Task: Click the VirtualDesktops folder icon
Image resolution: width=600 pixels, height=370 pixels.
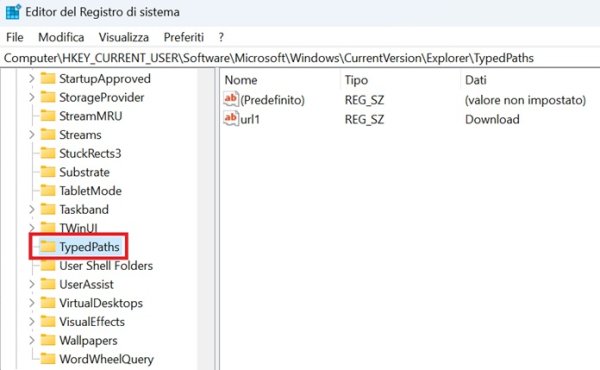Action: point(48,303)
